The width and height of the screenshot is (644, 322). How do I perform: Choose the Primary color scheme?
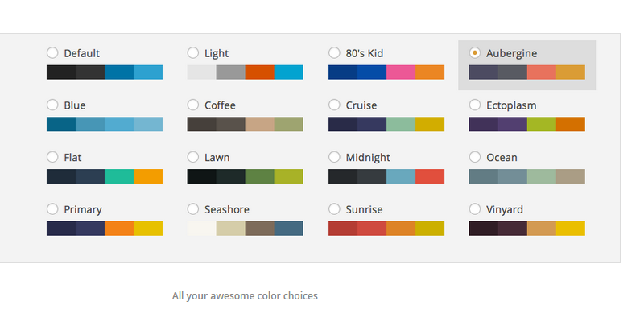pyautogui.click(x=52, y=210)
